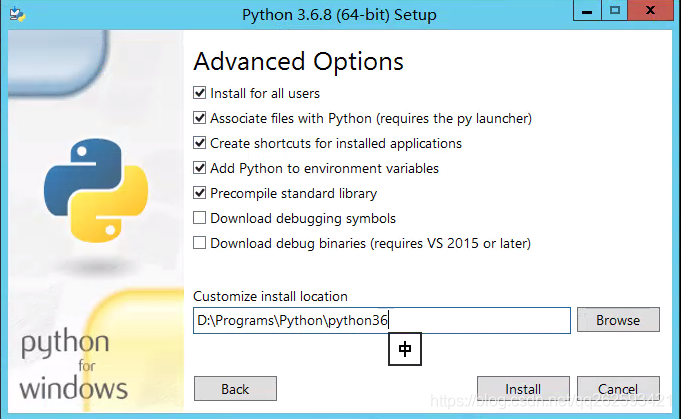This screenshot has width=681, height=419.
Task: Toggle Create shortcuts for installed applications
Action: 199,142
